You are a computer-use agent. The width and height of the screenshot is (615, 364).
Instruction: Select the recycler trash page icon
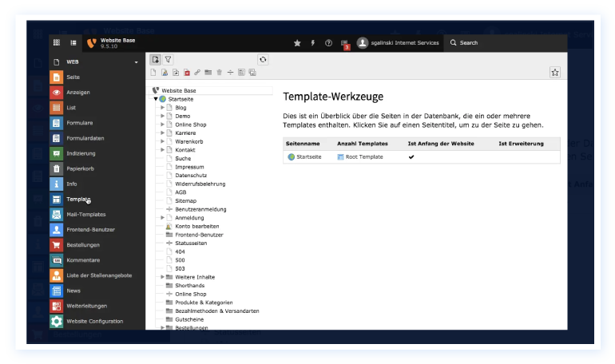pos(220,73)
